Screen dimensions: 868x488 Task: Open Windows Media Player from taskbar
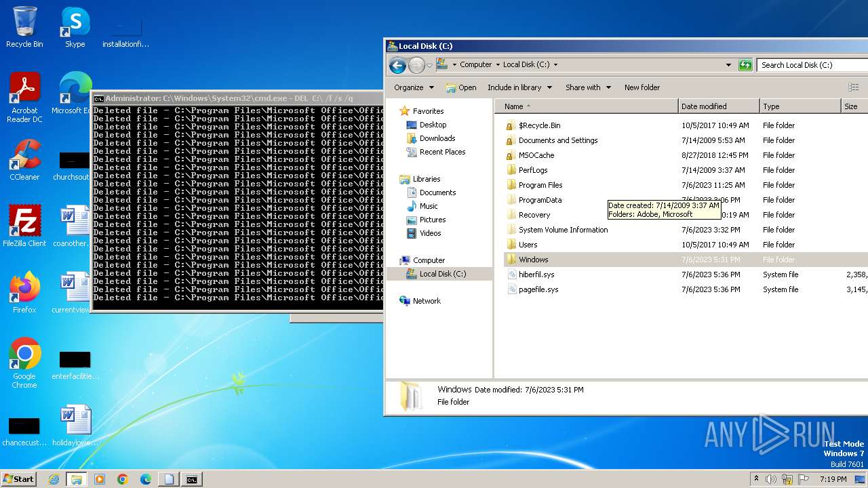pyautogui.click(x=100, y=479)
